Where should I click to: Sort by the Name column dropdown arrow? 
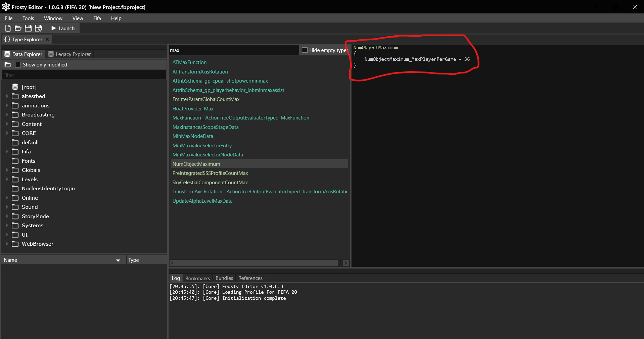point(118,260)
